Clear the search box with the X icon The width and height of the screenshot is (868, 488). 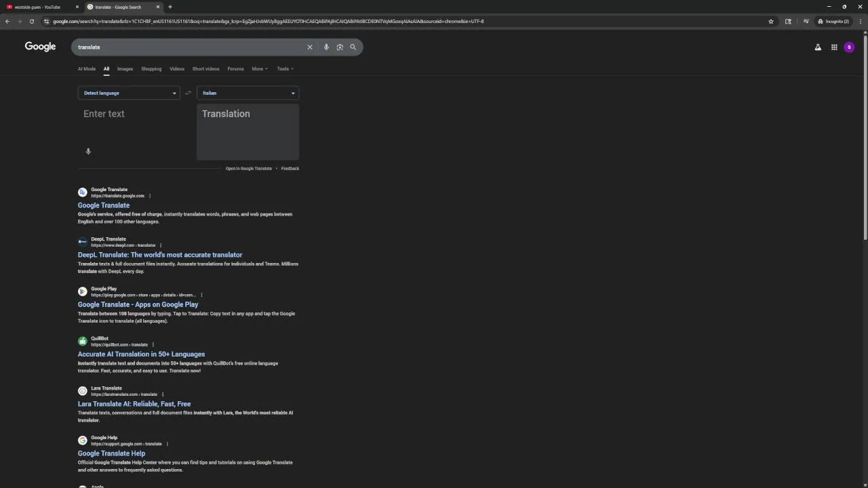click(310, 47)
